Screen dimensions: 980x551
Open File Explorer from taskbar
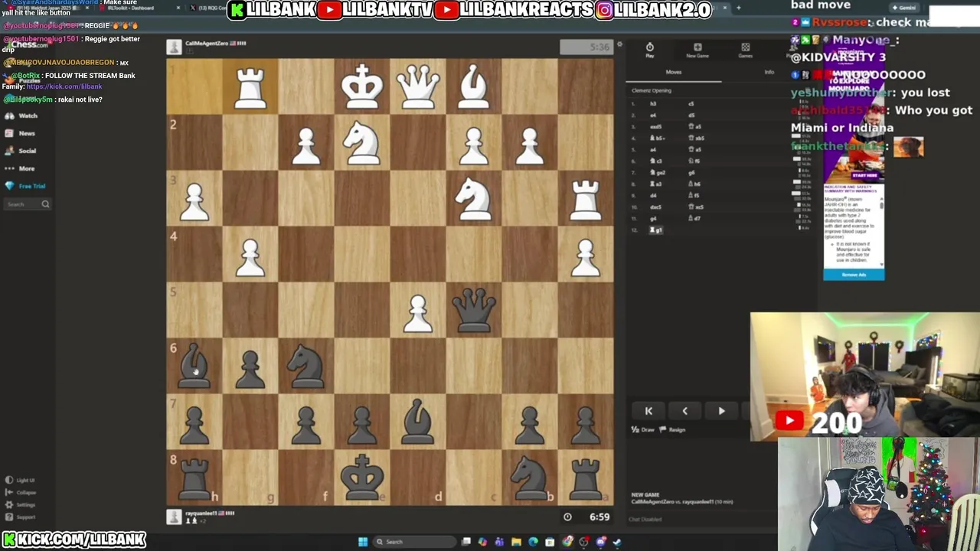coord(516,542)
